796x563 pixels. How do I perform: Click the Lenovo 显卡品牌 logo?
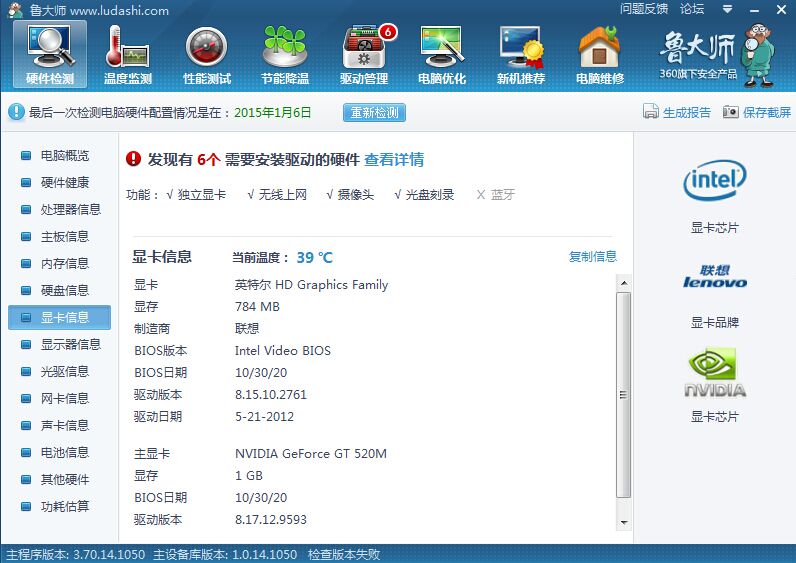tap(714, 276)
